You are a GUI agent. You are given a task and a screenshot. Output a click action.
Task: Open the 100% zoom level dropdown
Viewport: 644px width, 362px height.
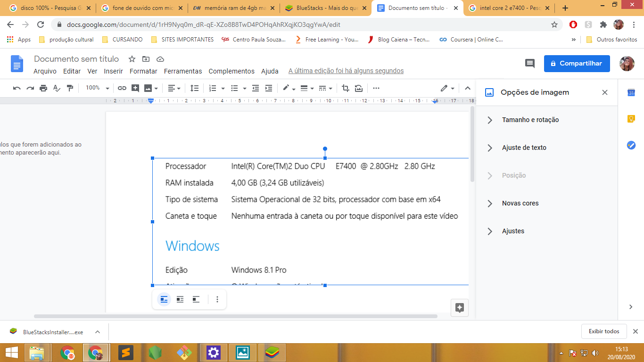[x=97, y=88]
